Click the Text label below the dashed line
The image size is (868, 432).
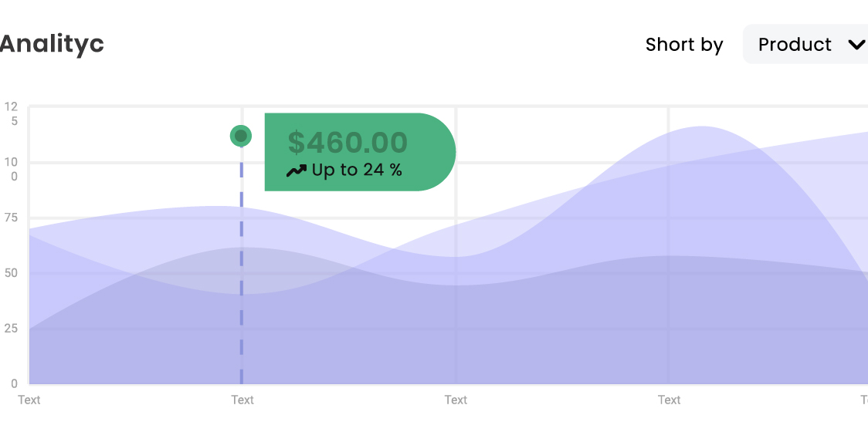coord(242,400)
